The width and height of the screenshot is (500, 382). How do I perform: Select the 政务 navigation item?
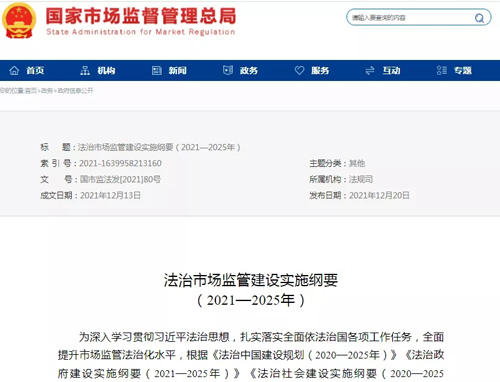[x=249, y=70]
